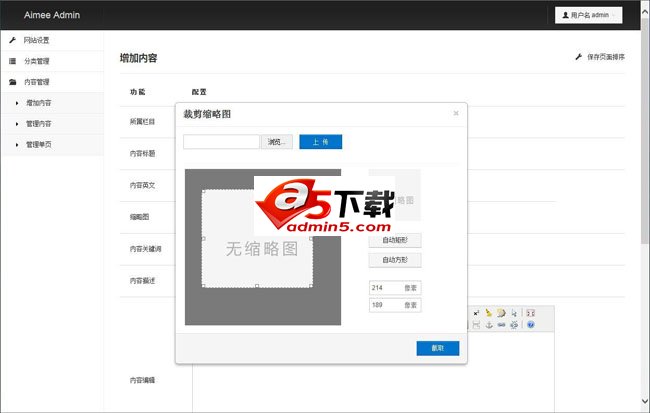Viewport: 650px width, 413px height.
Task: Click the yellow brush clear-formatting icon
Action: [488, 313]
